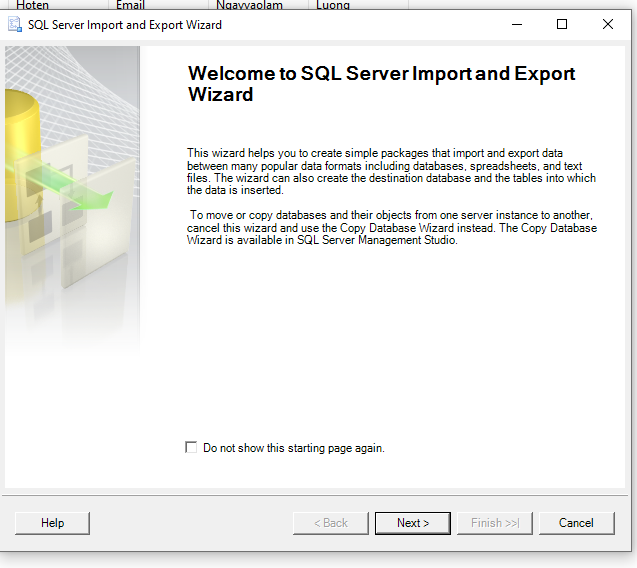This screenshot has width=637, height=568.
Task: Open Help for the wizard
Action: [x=52, y=523]
